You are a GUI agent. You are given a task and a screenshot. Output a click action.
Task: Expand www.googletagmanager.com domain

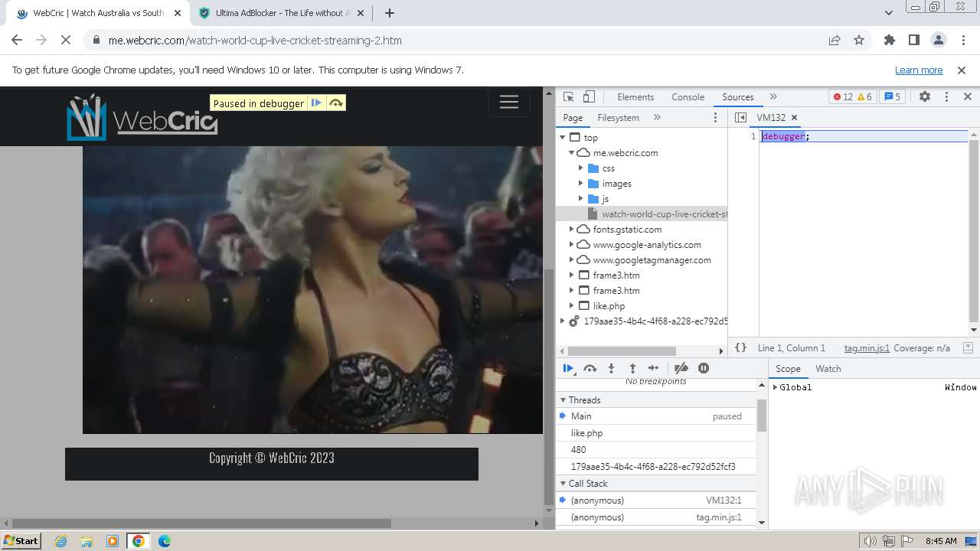pos(571,260)
